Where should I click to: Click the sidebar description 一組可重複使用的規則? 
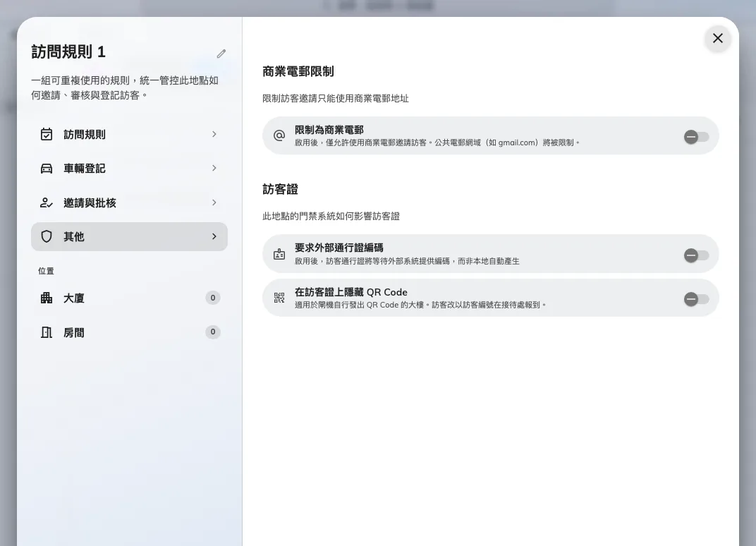pyautogui.click(x=125, y=87)
